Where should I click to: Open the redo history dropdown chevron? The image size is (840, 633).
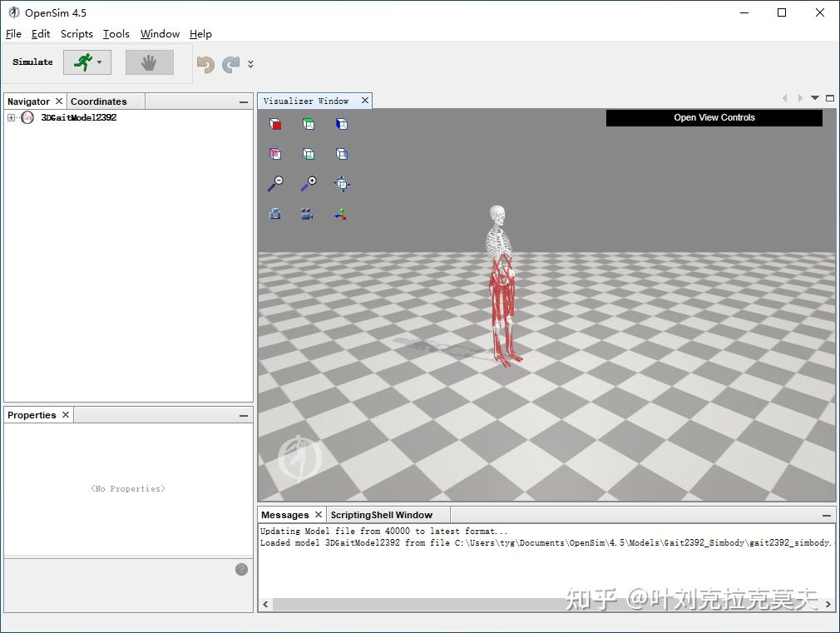[250, 64]
